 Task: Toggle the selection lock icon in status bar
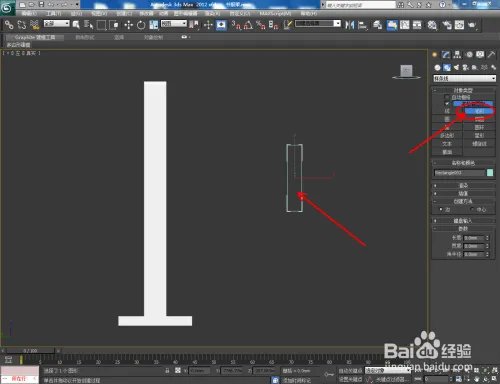click(167, 370)
